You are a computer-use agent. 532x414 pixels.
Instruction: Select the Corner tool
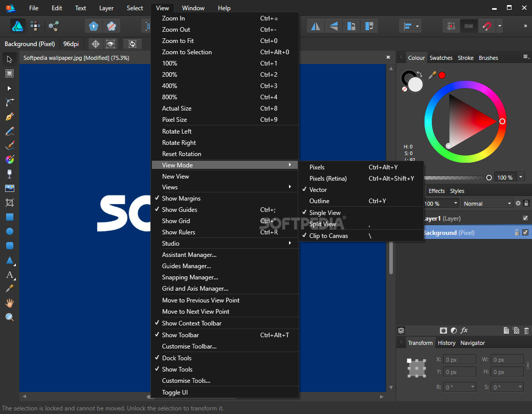pyautogui.click(x=10, y=102)
